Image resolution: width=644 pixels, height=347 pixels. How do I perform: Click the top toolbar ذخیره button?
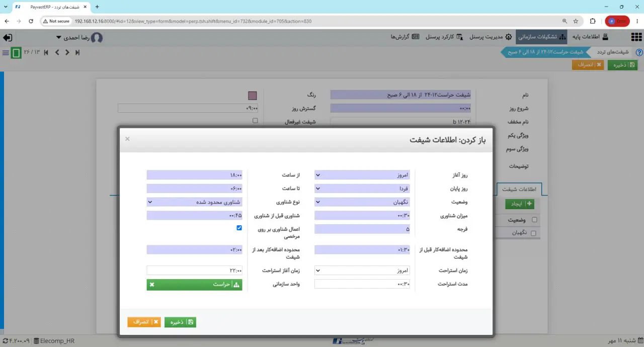(x=622, y=65)
